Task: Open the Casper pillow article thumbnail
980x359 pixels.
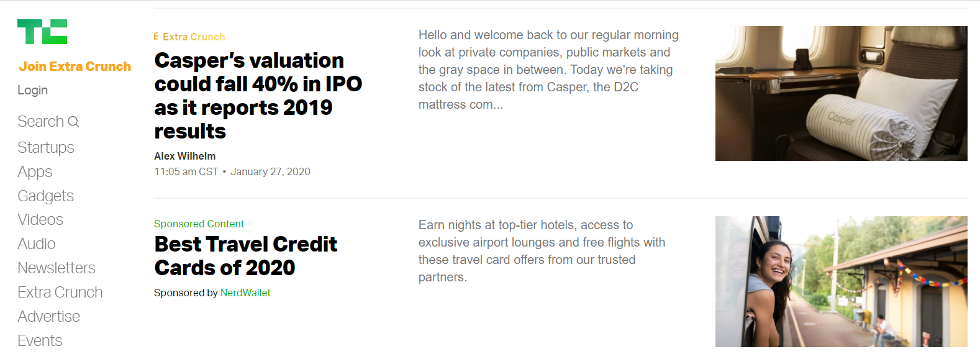Action: 842,93
